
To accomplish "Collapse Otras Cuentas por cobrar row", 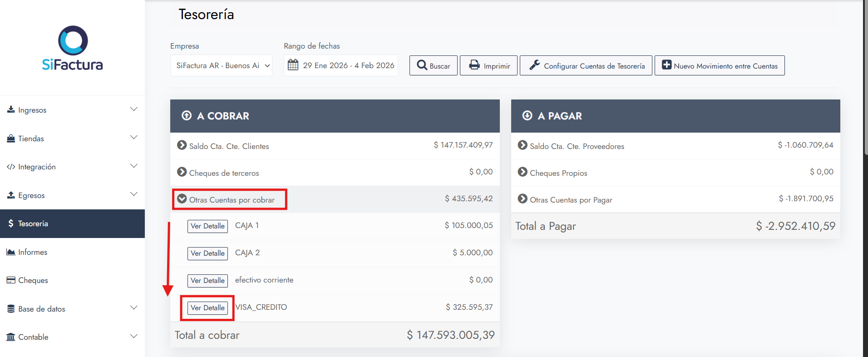I will (x=182, y=199).
